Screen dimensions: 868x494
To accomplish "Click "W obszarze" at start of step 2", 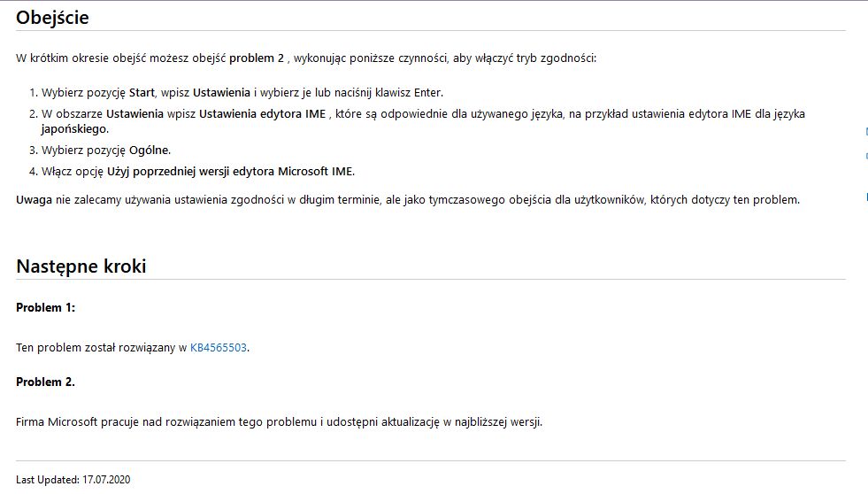I will 73,113.
